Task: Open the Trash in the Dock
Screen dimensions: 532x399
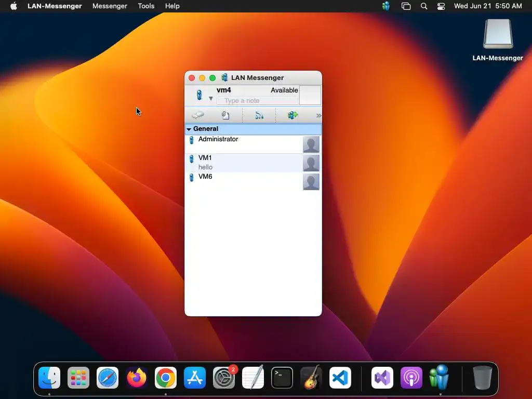Action: click(x=483, y=378)
